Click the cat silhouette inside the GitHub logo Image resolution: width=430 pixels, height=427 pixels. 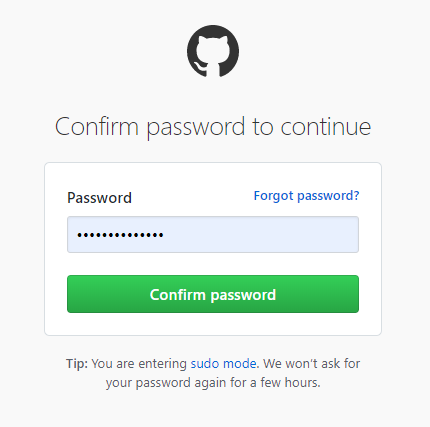coord(213,55)
